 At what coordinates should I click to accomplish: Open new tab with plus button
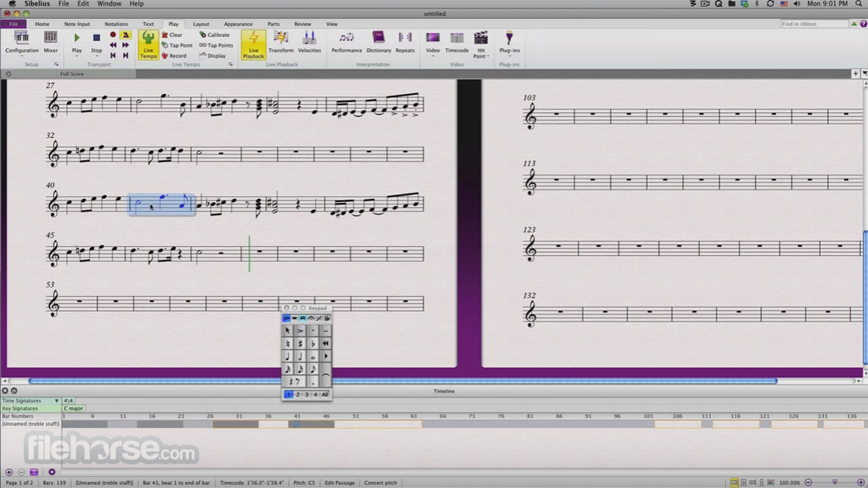[x=855, y=73]
